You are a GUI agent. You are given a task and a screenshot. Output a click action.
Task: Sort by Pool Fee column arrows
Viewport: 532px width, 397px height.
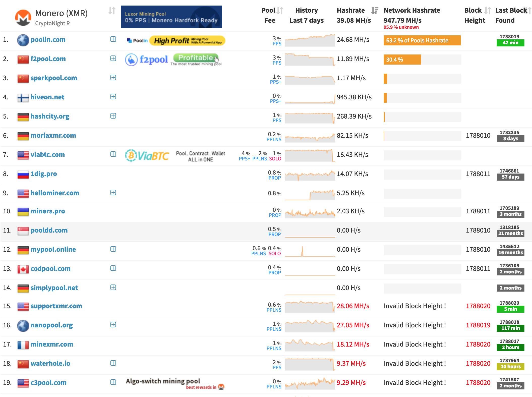point(280,11)
